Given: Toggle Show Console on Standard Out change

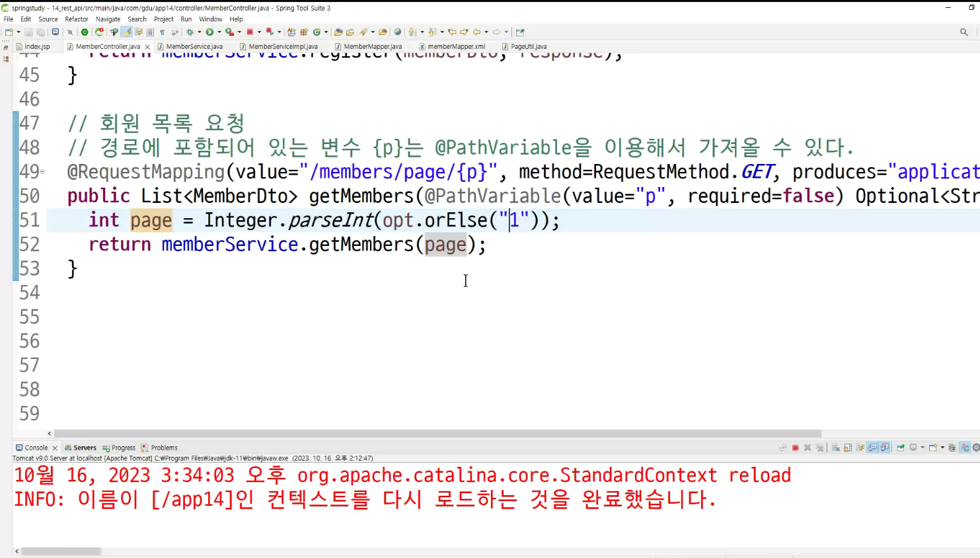Looking at the screenshot, I should point(872,448).
